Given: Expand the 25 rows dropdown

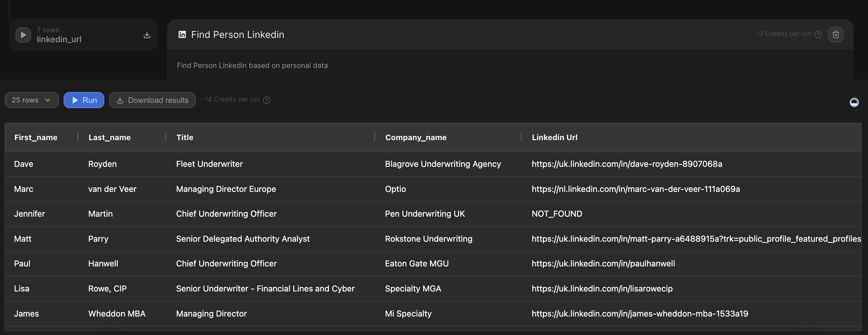Looking at the screenshot, I should click(31, 100).
